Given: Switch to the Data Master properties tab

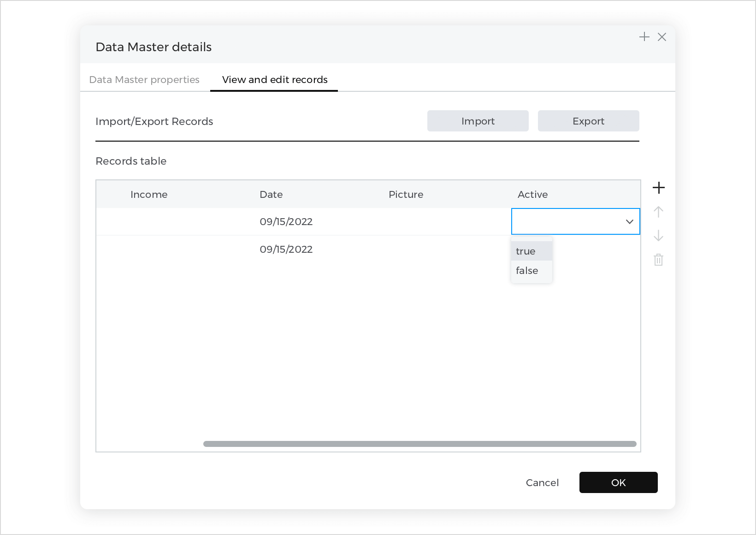Looking at the screenshot, I should pyautogui.click(x=144, y=79).
